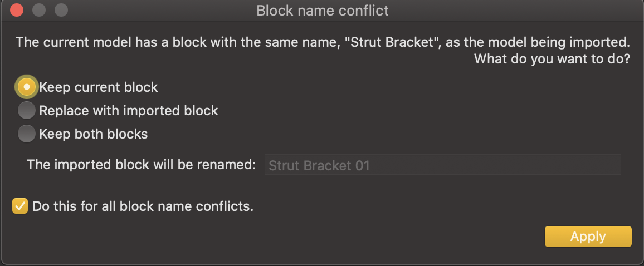Select the "Keep both blocks" radio button
The image size is (644, 266).
(x=27, y=134)
